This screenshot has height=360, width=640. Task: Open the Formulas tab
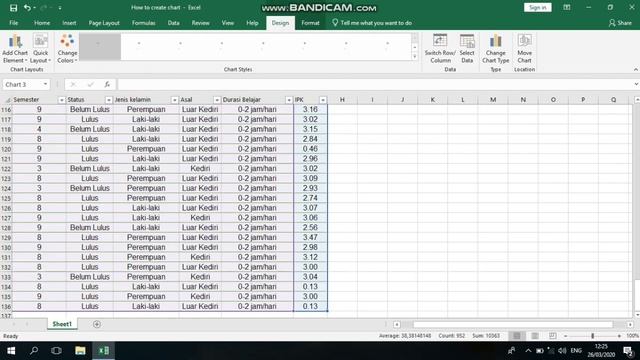pyautogui.click(x=144, y=23)
